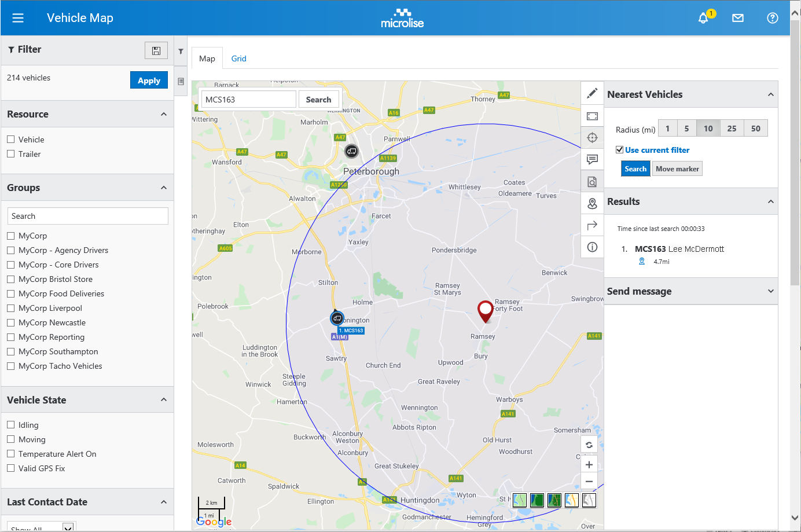
Task: Click the 4.7mi distance under the MCS163 result
Action: pos(662,262)
